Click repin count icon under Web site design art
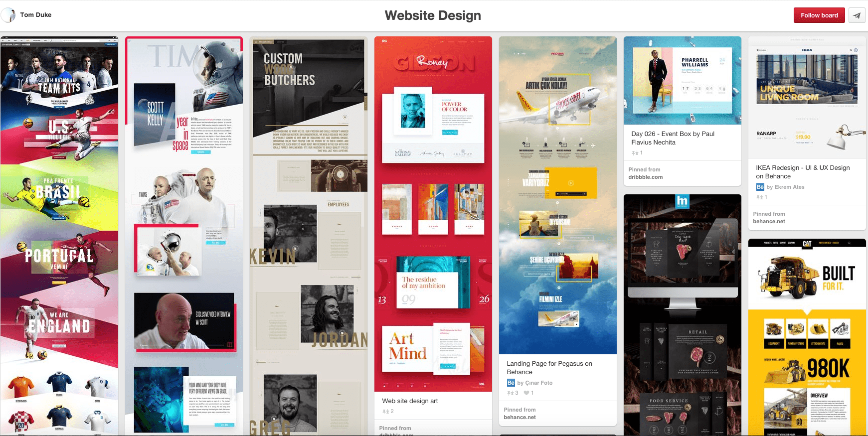This screenshot has width=868, height=436. (385, 412)
